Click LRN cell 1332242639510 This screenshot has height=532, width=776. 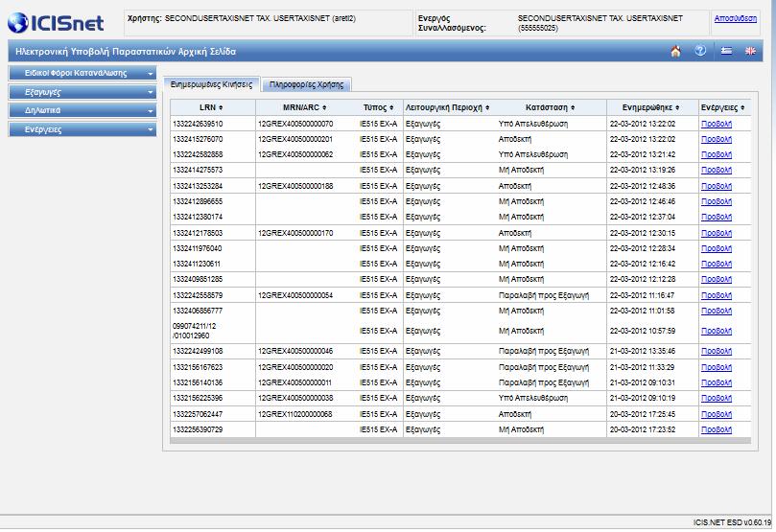198,124
